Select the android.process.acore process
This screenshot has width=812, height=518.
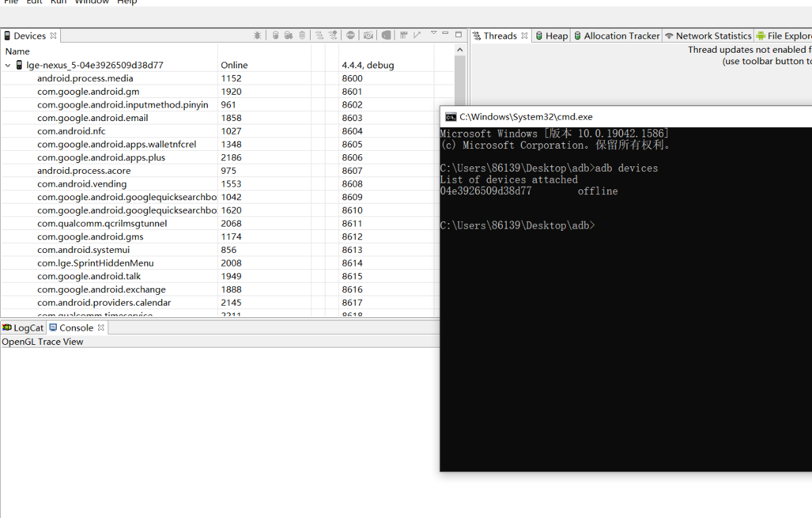(x=84, y=171)
